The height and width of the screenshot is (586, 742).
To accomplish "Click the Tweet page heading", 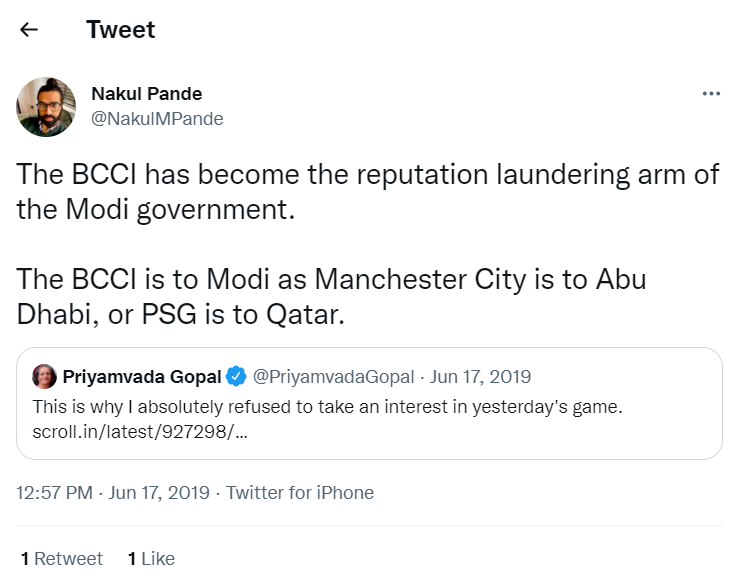I will (121, 30).
